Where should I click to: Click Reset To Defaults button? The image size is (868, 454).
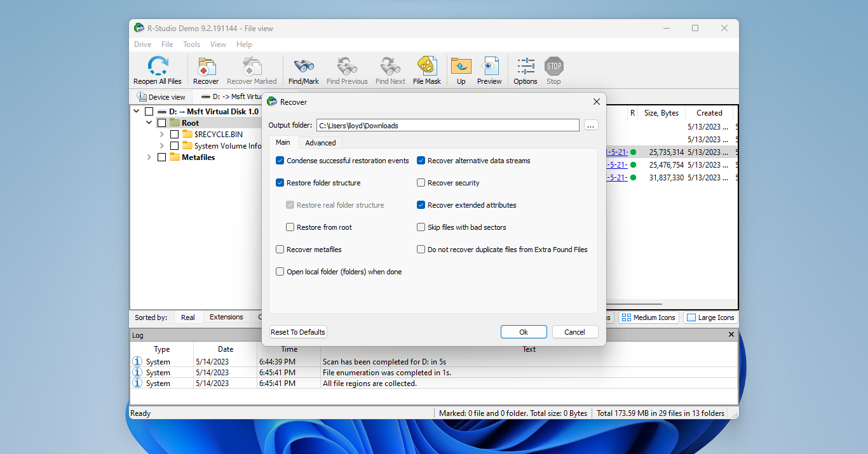click(x=298, y=332)
